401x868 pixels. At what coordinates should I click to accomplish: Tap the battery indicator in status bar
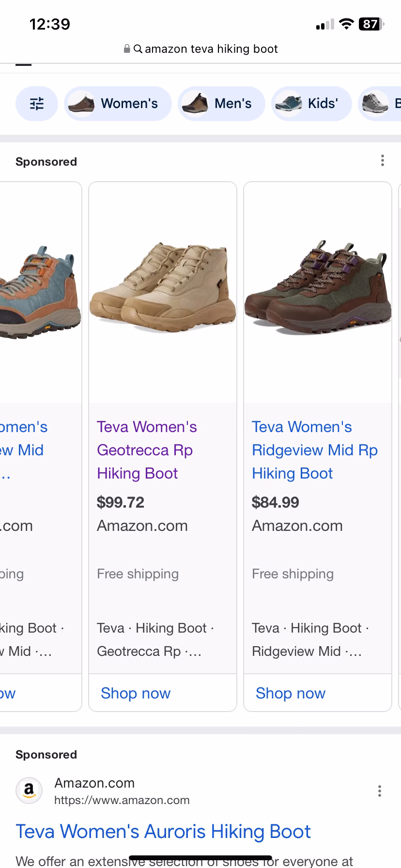tap(371, 24)
